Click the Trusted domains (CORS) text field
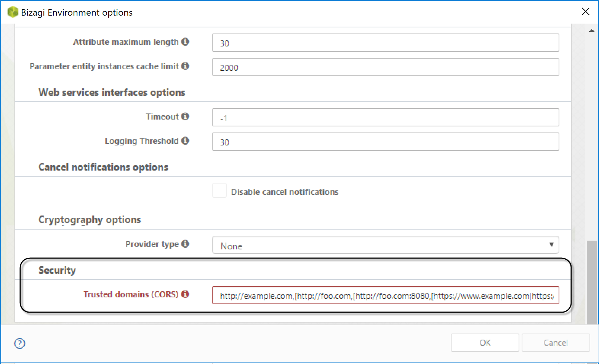The width and height of the screenshot is (599, 364). 386,295
